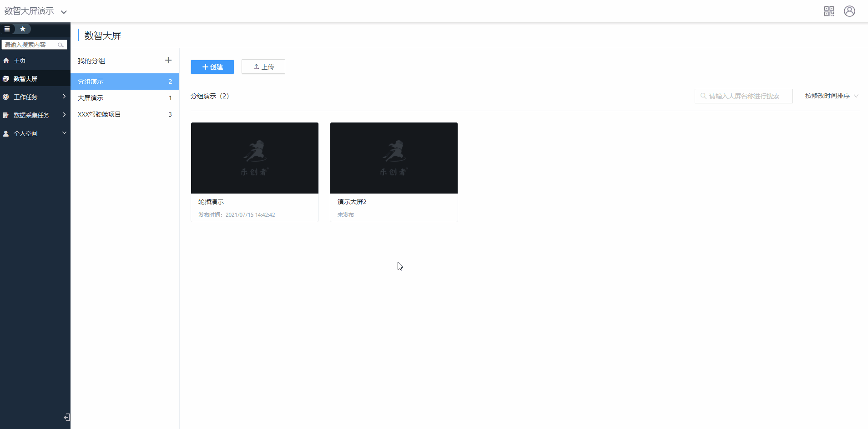Add a new group with plus icon
Viewport: 868px width, 429px height.
[x=168, y=61]
